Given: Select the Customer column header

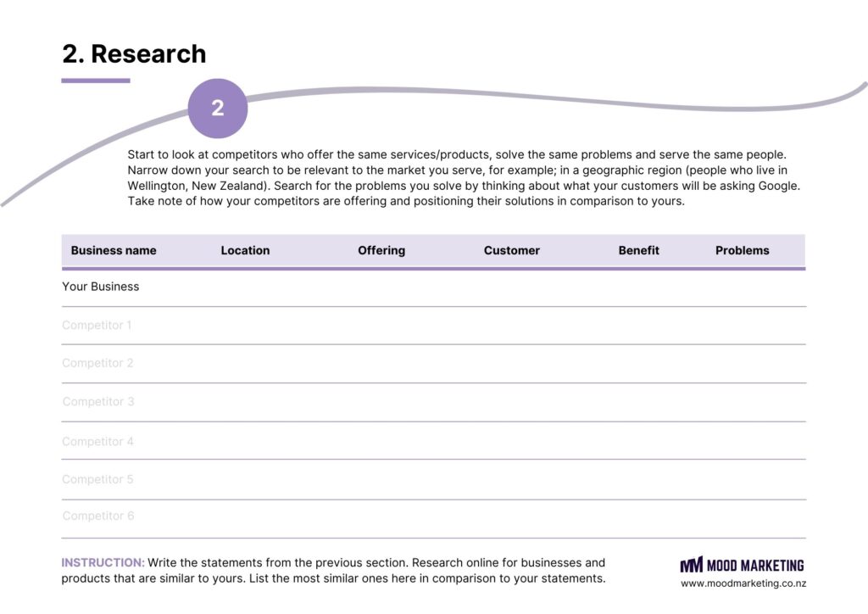Looking at the screenshot, I should pos(512,250).
